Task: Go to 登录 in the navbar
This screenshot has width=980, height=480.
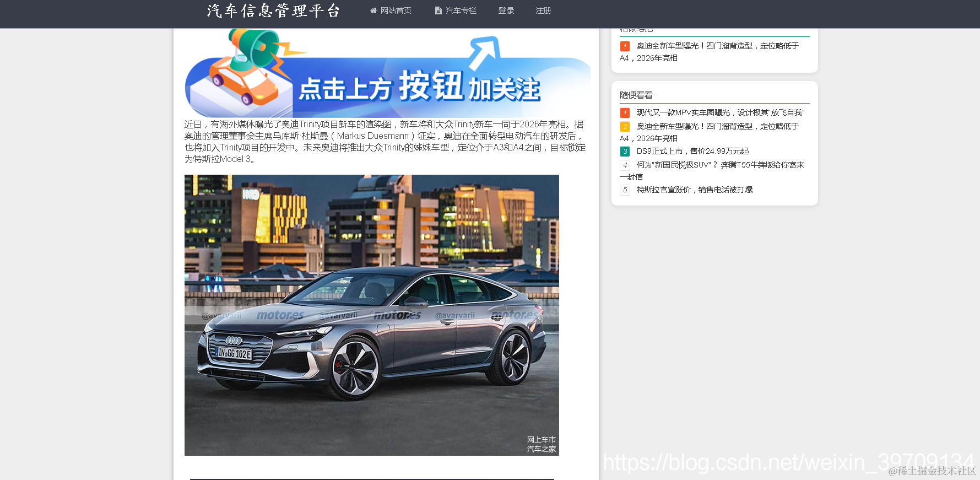Action: pos(506,10)
